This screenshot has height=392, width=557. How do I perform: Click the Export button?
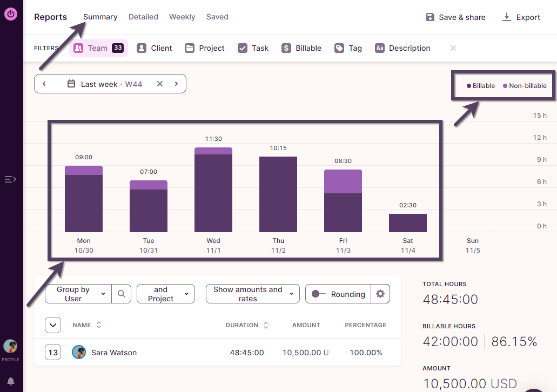pos(521,17)
